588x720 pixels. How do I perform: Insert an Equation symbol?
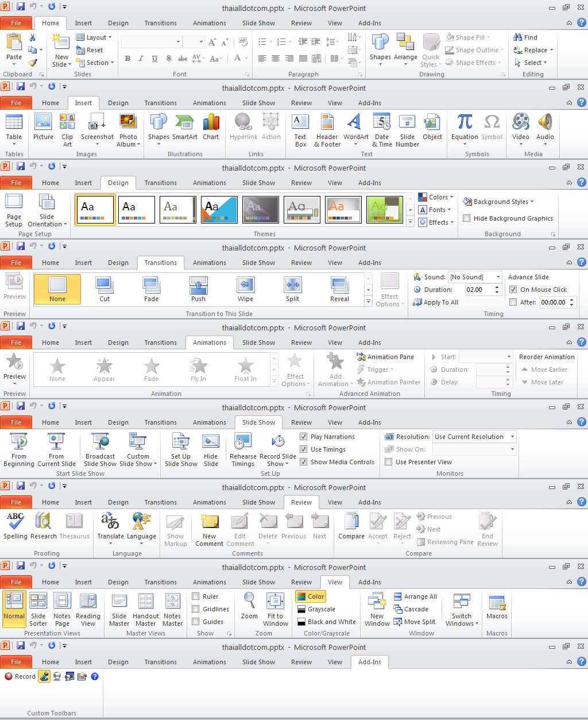coord(465,129)
